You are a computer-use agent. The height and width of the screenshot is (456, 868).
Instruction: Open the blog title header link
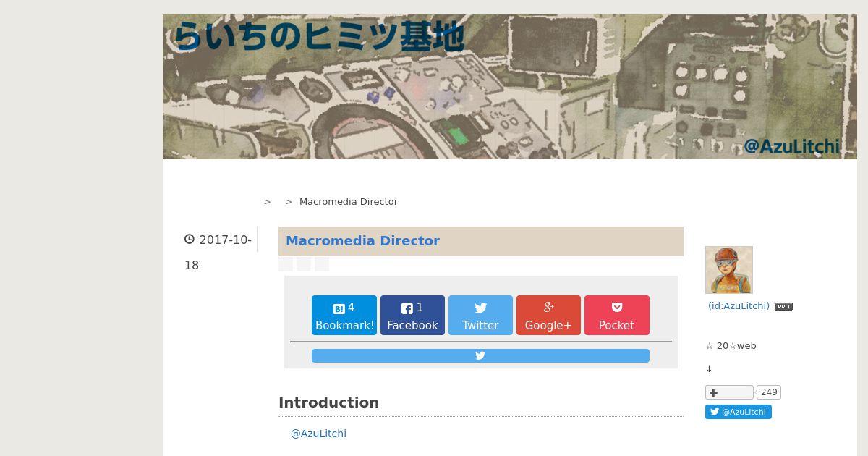319,36
